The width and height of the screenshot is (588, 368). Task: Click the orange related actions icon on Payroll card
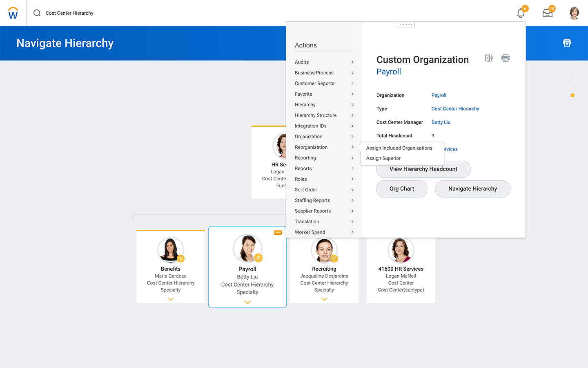pos(278,233)
